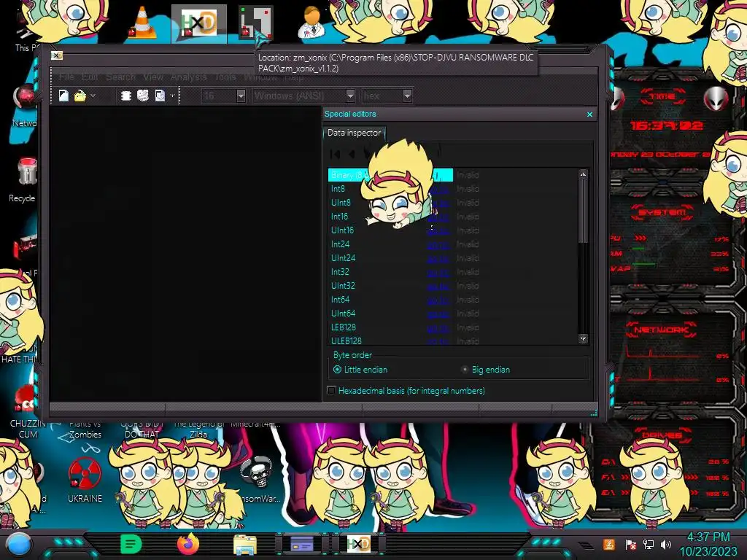Select the Binary row in Data inspector
Screen dimensions: 747x560
click(452, 175)
